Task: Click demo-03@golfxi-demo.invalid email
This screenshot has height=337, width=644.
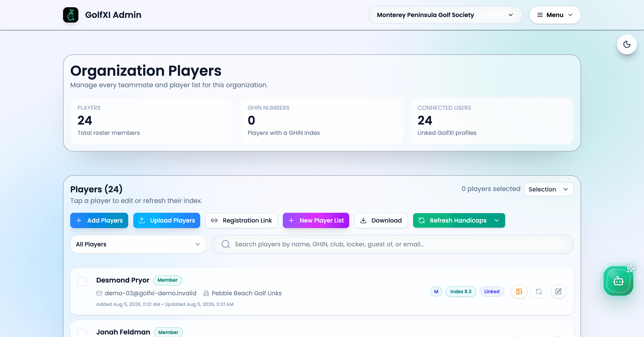Action: (150, 293)
